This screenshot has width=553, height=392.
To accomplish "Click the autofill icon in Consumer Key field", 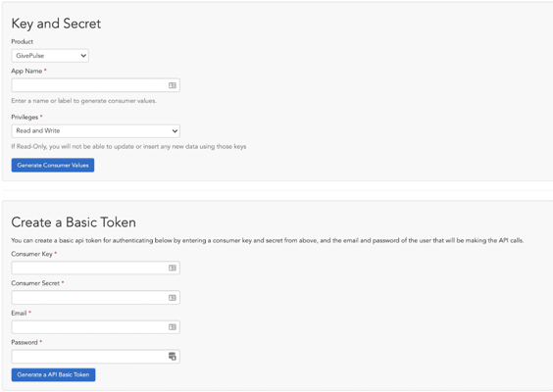I will [173, 268].
